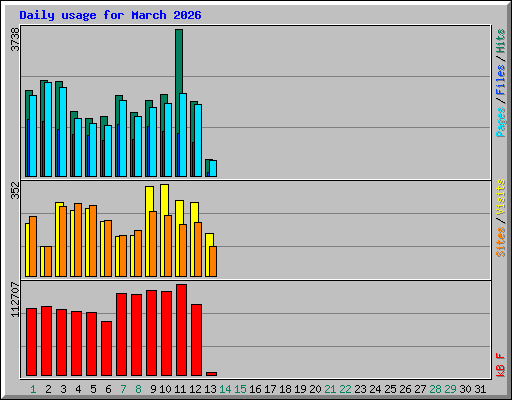
Task: Click day label 14 on the x-axis
Action: pos(225,389)
